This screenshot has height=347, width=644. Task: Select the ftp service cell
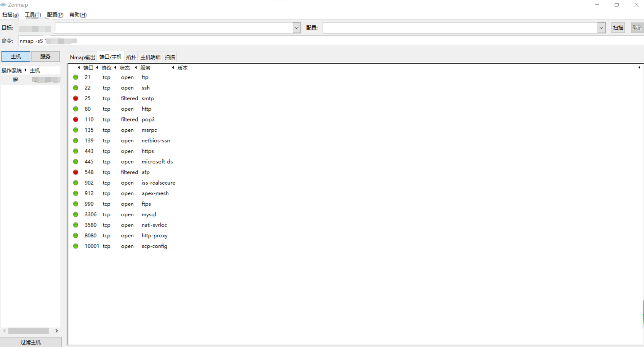click(x=145, y=77)
